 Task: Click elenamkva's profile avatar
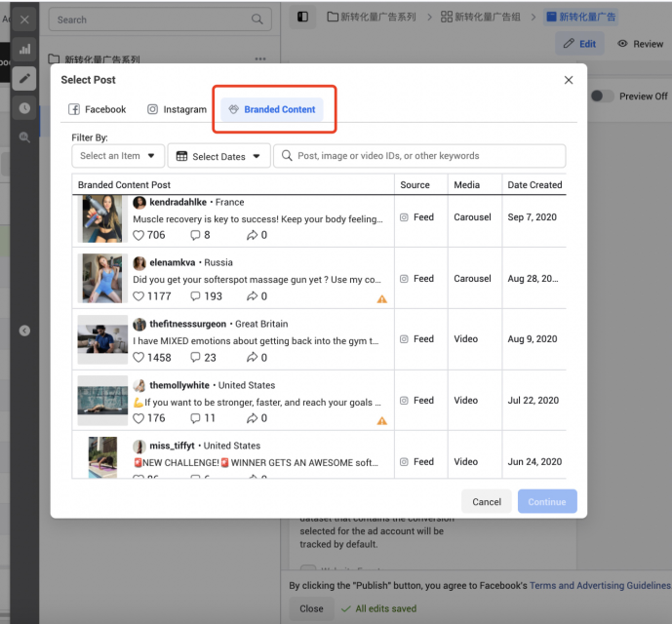tap(139, 262)
